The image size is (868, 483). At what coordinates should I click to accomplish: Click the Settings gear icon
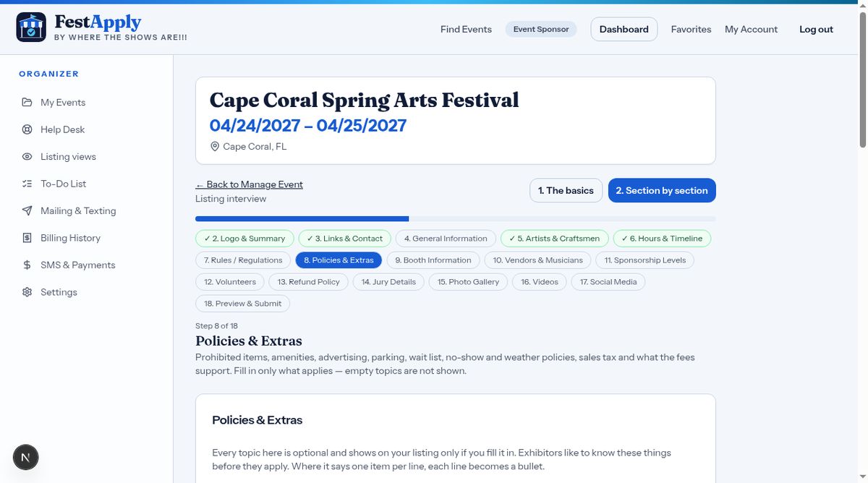click(x=27, y=292)
